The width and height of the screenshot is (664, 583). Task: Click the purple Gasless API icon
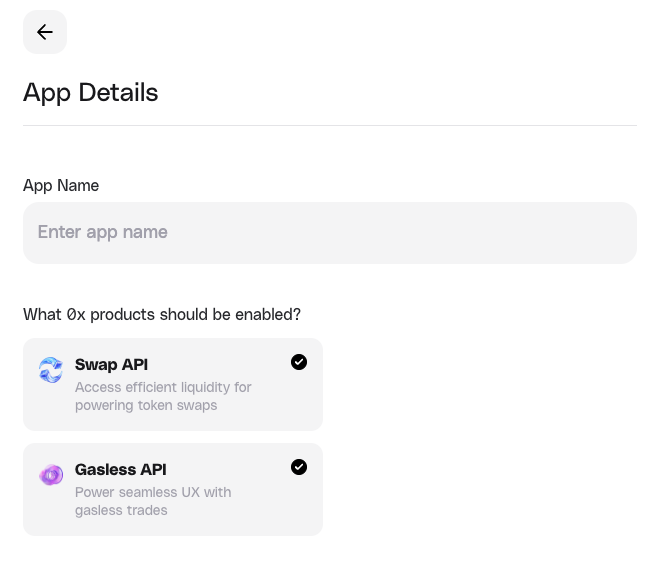(51, 475)
